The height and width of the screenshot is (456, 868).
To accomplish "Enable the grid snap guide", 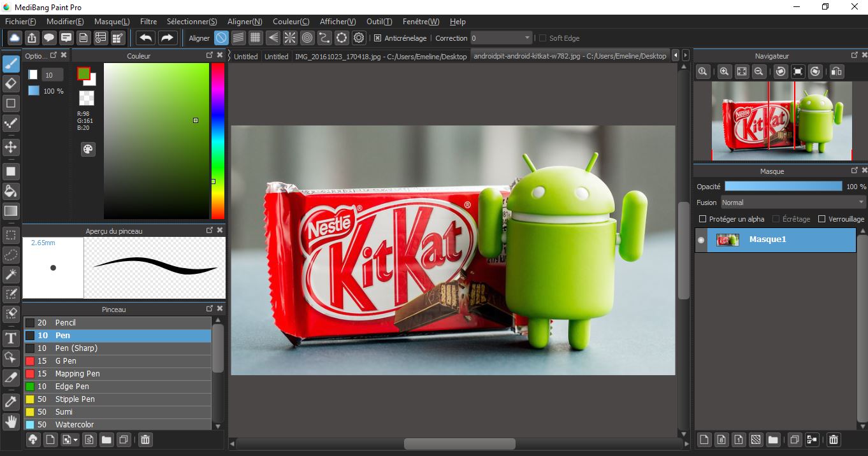I will click(x=256, y=38).
